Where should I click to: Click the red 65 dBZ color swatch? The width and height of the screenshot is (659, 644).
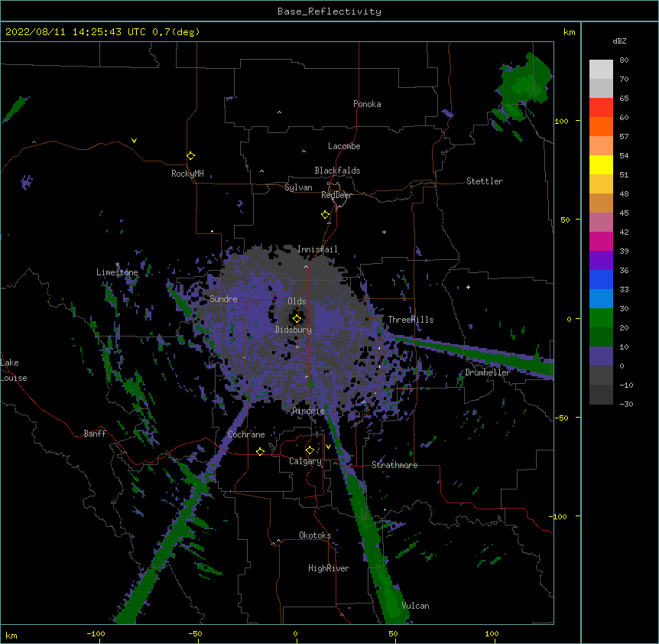(601, 107)
